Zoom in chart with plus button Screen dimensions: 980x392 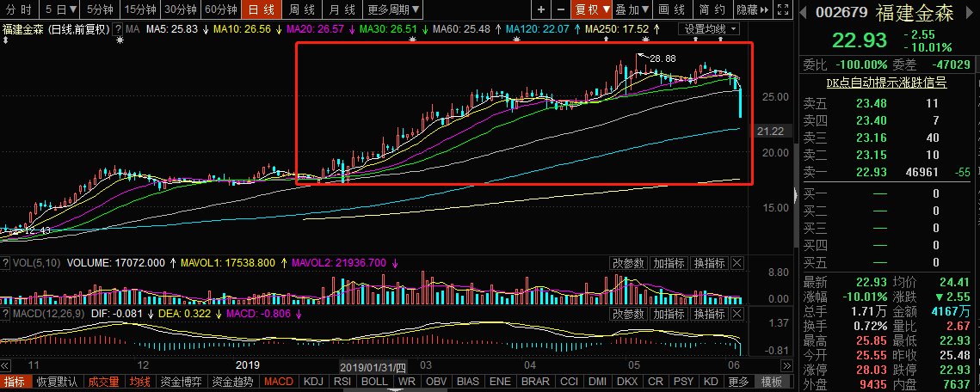tap(540, 9)
